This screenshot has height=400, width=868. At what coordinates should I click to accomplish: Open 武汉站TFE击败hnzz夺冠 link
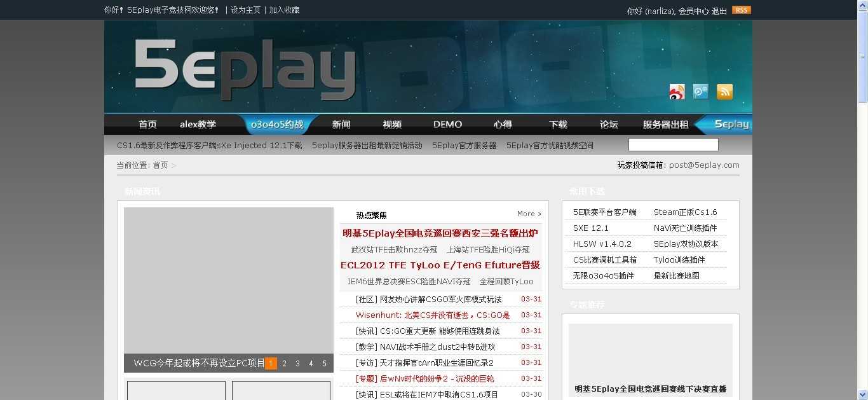(x=394, y=250)
